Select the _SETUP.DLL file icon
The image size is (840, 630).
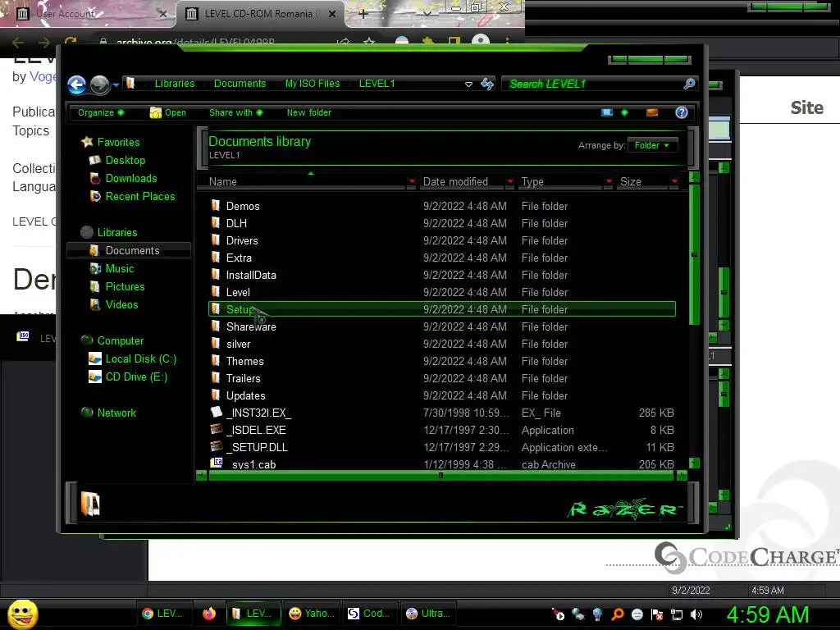pos(217,446)
